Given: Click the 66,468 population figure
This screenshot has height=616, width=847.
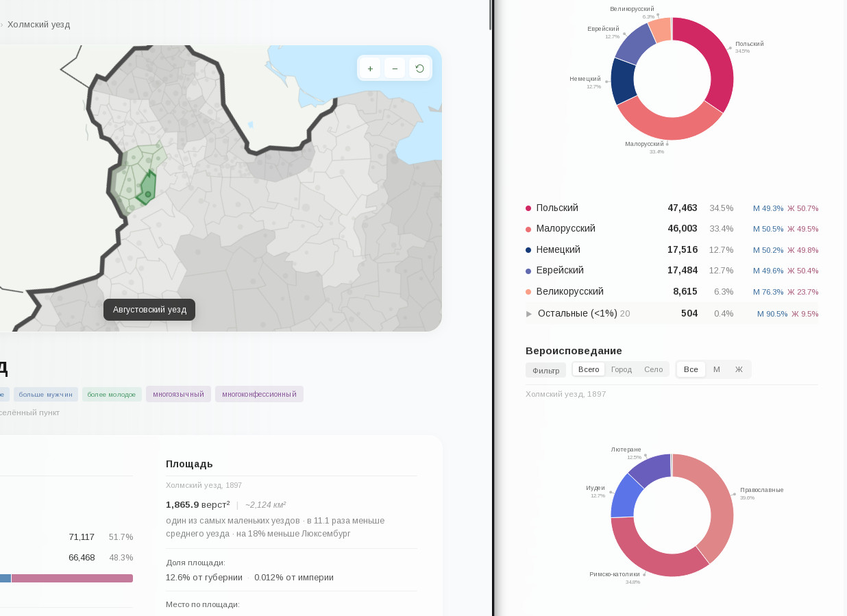Looking at the screenshot, I should [82, 557].
